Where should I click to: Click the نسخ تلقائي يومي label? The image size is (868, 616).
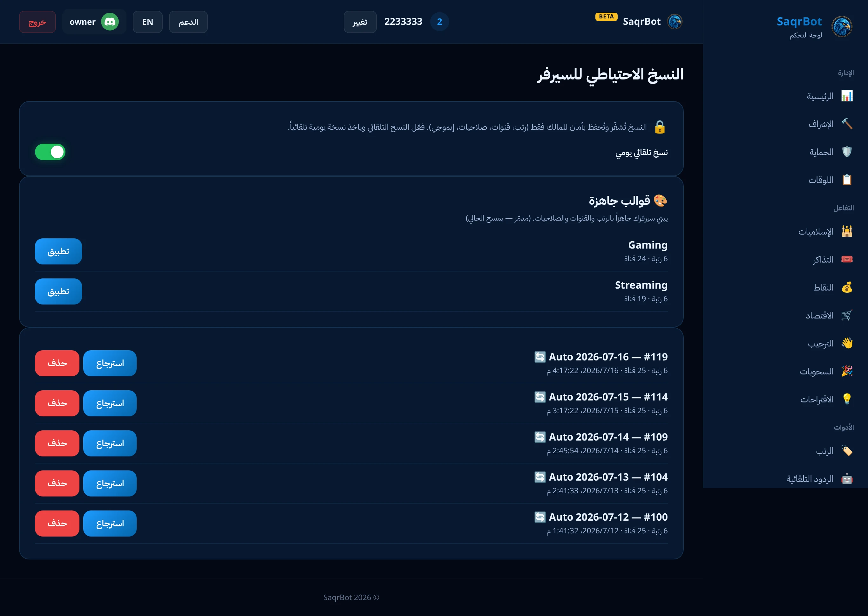[x=641, y=153]
